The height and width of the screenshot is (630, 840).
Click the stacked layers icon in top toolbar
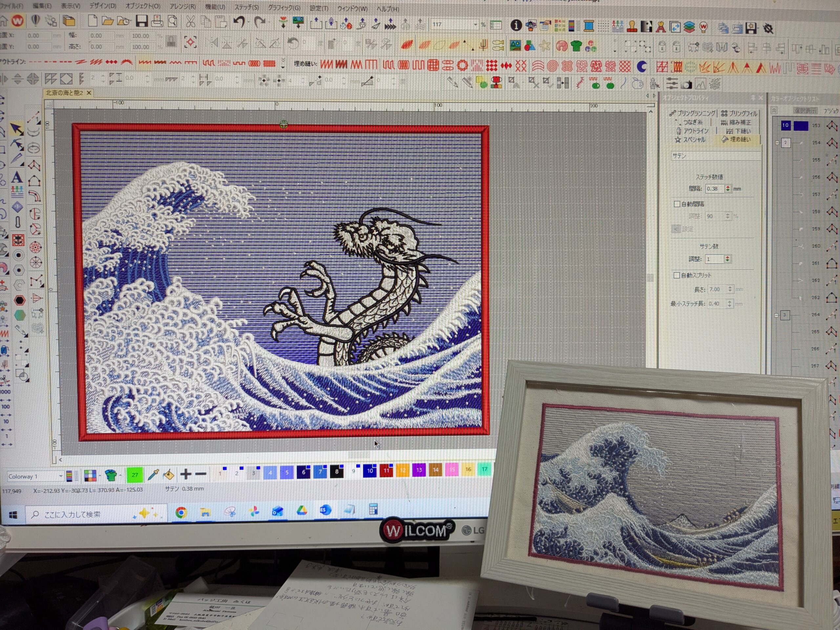coord(689,27)
